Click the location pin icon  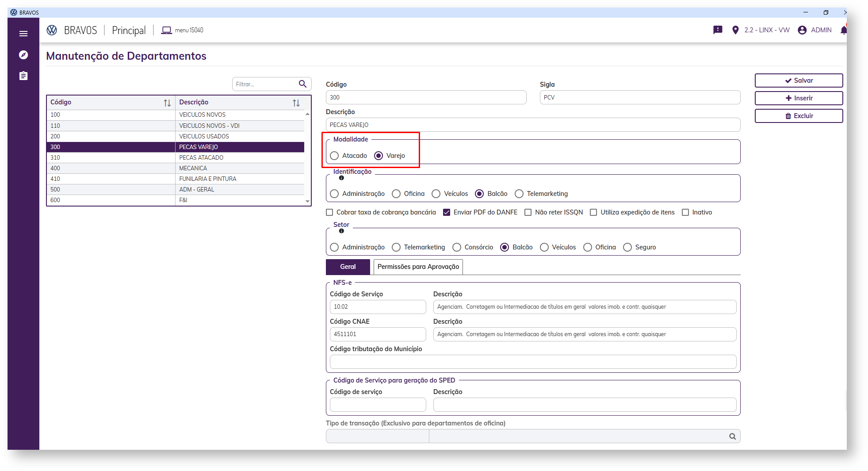[735, 30]
